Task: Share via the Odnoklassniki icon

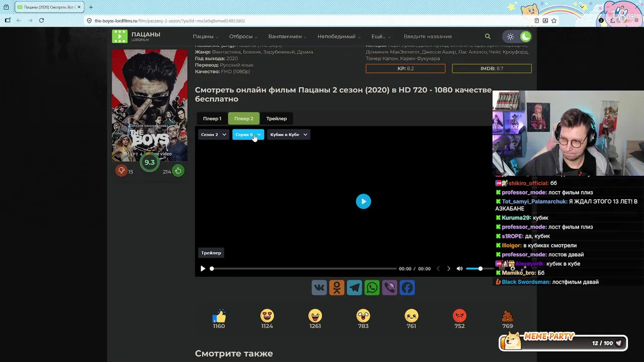Action: click(x=337, y=288)
